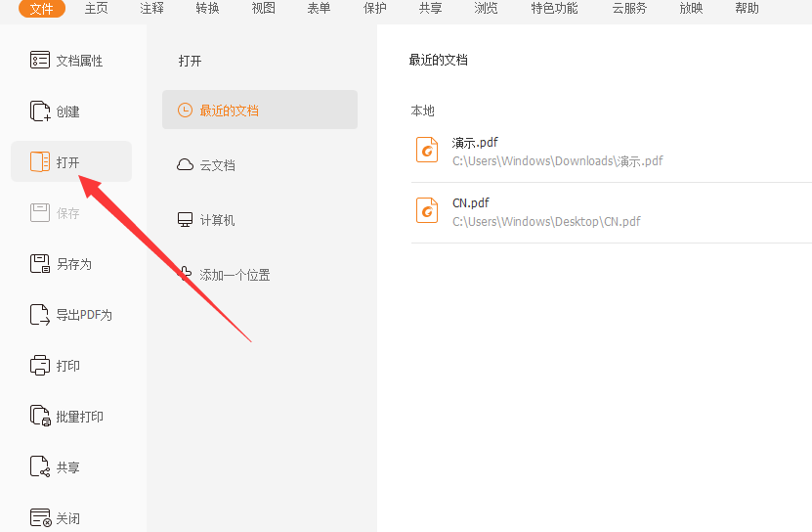
Task: Click 打开 in the left sidebar
Action: tap(70, 162)
